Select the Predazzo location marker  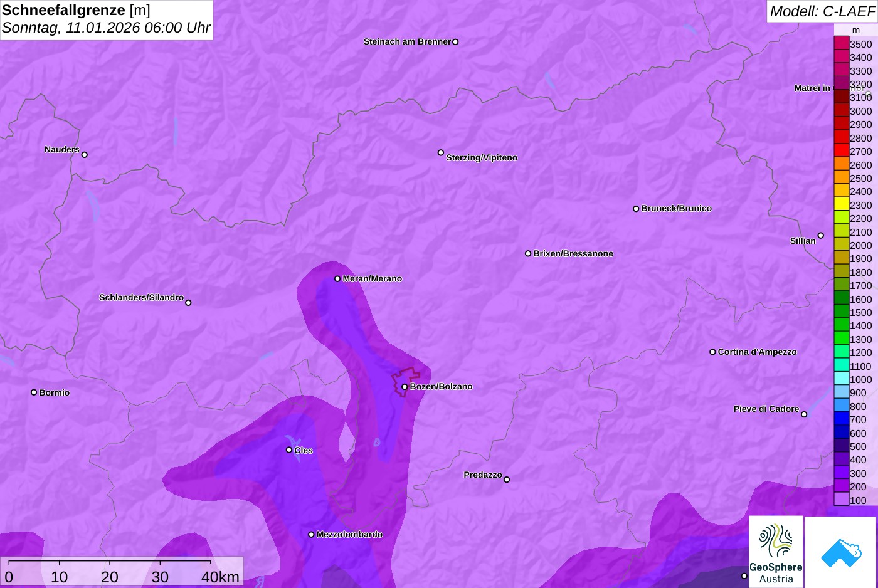tap(507, 480)
